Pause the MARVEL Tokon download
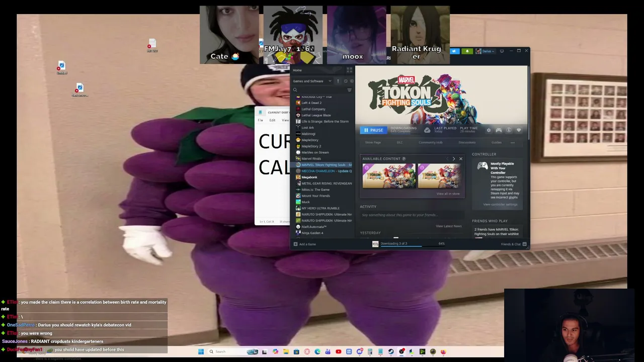This screenshot has width=644, height=362. click(373, 130)
